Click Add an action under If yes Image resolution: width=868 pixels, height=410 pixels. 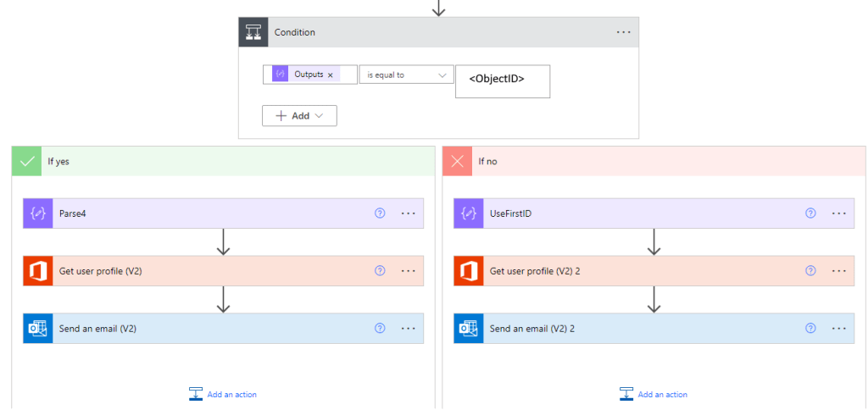(223, 394)
